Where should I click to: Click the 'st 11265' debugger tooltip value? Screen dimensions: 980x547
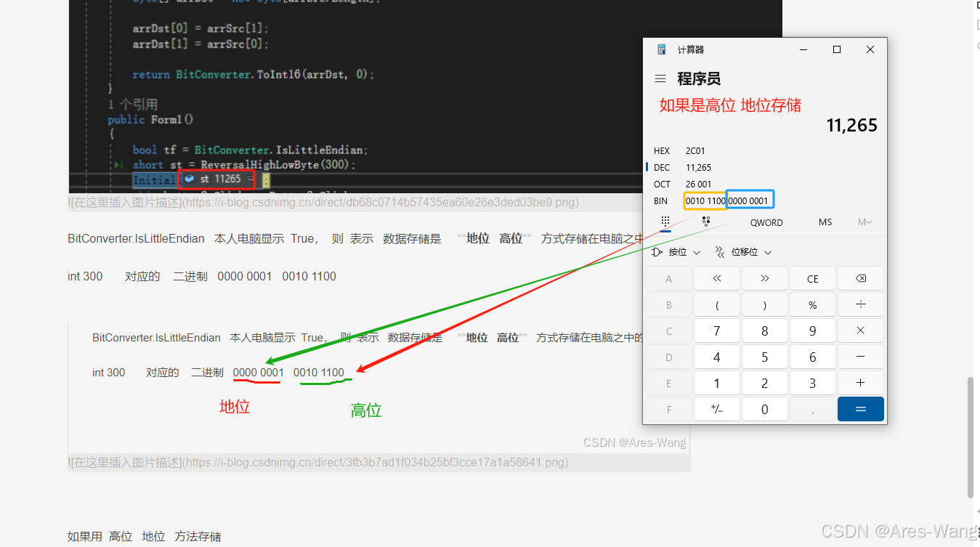click(216, 179)
